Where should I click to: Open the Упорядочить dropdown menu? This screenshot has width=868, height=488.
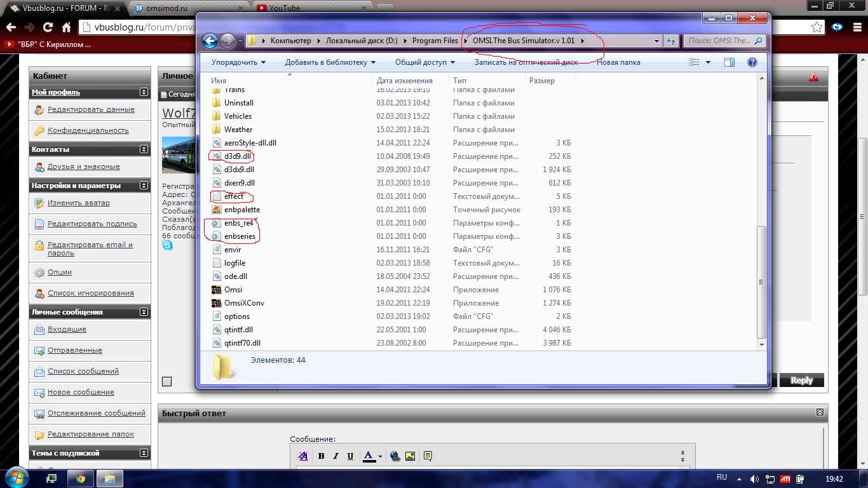(238, 62)
